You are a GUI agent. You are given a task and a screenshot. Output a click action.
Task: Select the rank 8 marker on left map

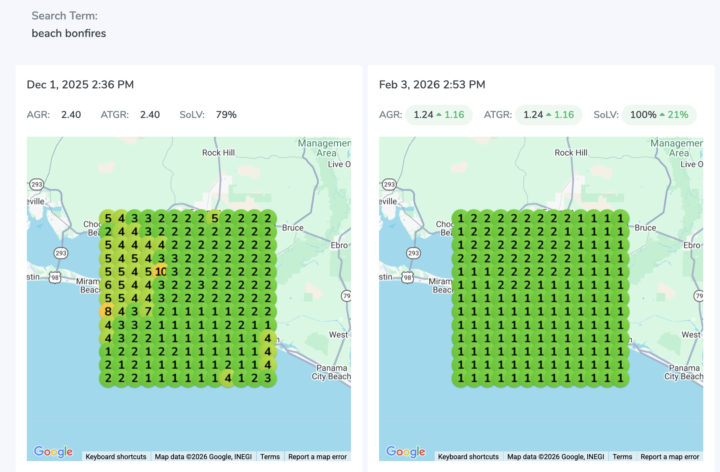tap(108, 311)
